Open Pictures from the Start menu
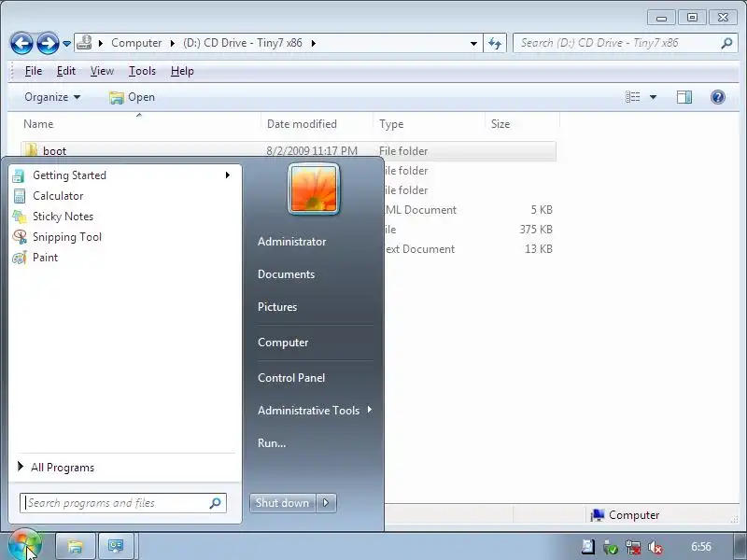Screen dimensions: 747x560 pyautogui.click(x=277, y=307)
